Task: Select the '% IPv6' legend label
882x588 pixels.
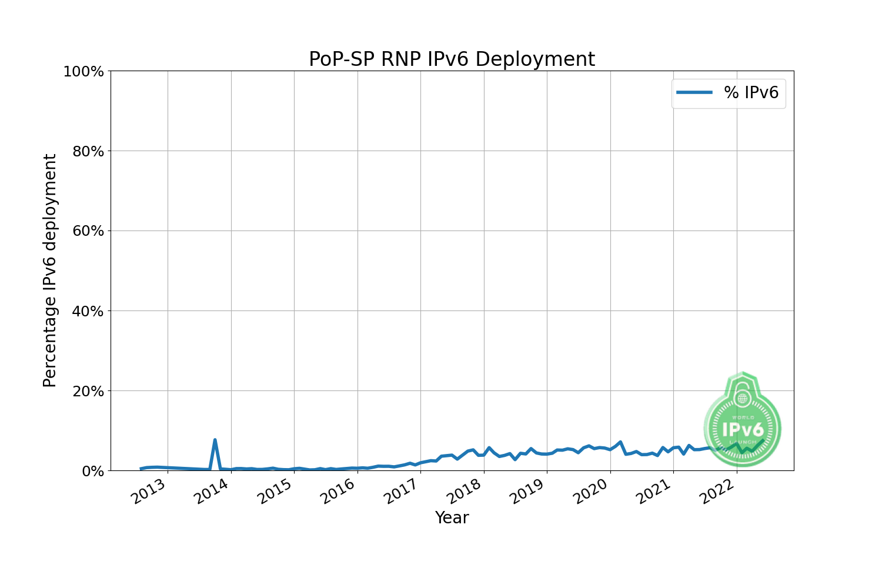Action: [751, 93]
